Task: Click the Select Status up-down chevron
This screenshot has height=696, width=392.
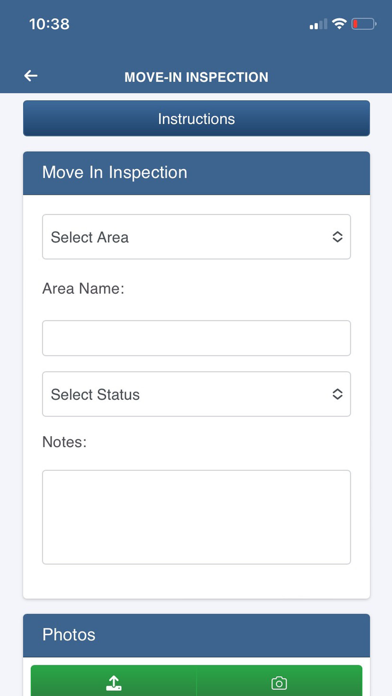Action: 337,394
